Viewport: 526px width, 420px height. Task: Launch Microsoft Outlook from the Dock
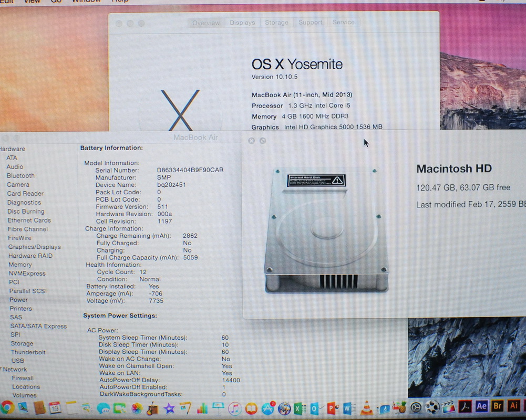(x=316, y=408)
